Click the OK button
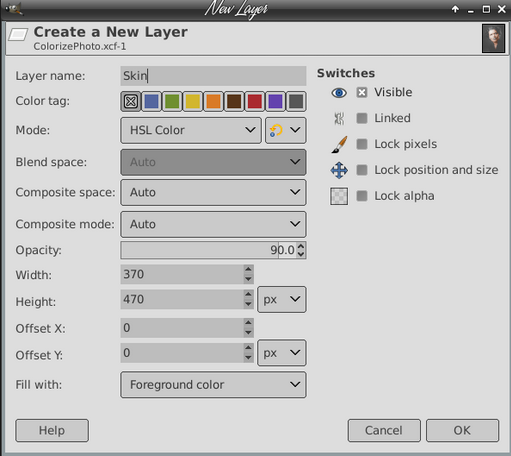511x456 pixels. click(x=462, y=430)
